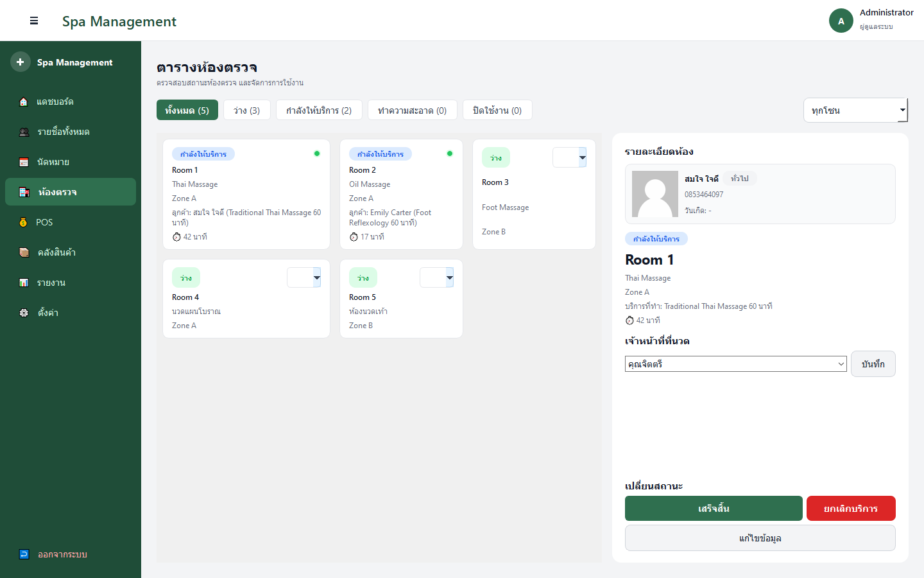Click the นัดหมาย calendar icon
924x578 pixels.
click(24, 162)
